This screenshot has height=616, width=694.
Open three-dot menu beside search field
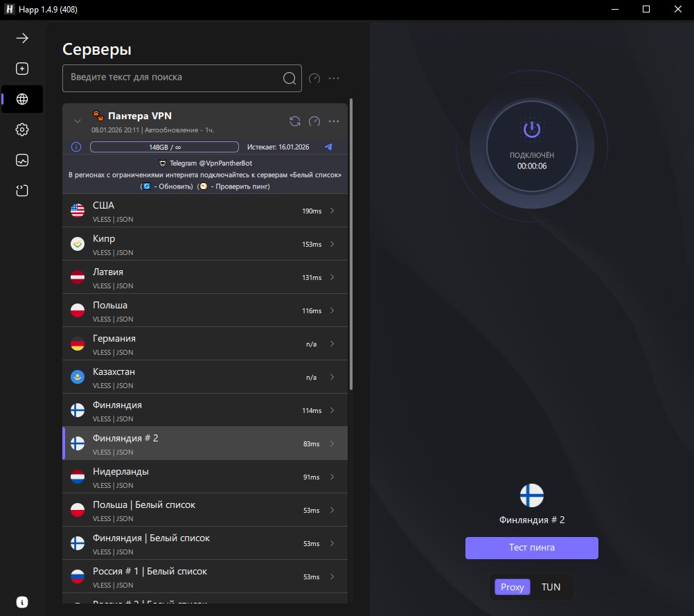pyautogui.click(x=334, y=78)
